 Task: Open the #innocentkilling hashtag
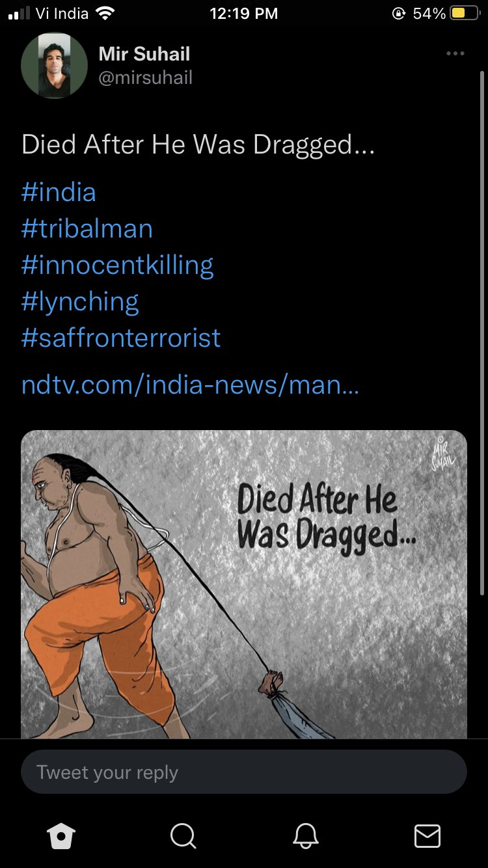click(x=118, y=265)
